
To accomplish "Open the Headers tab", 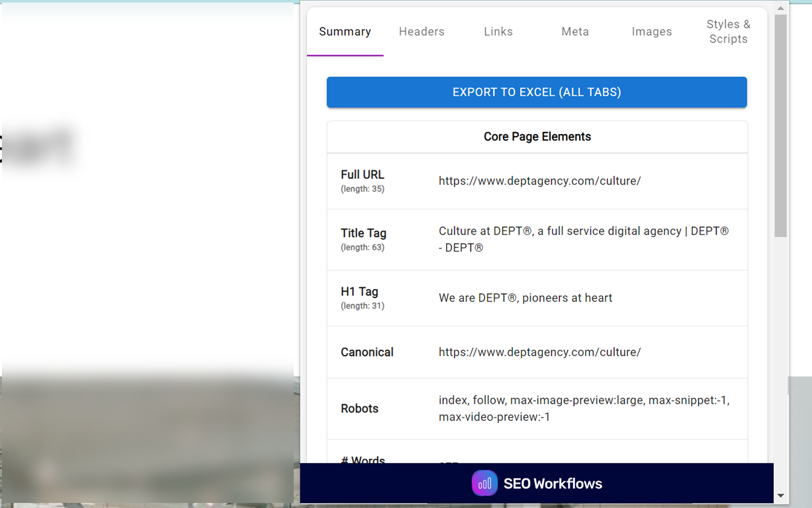I will click(422, 32).
